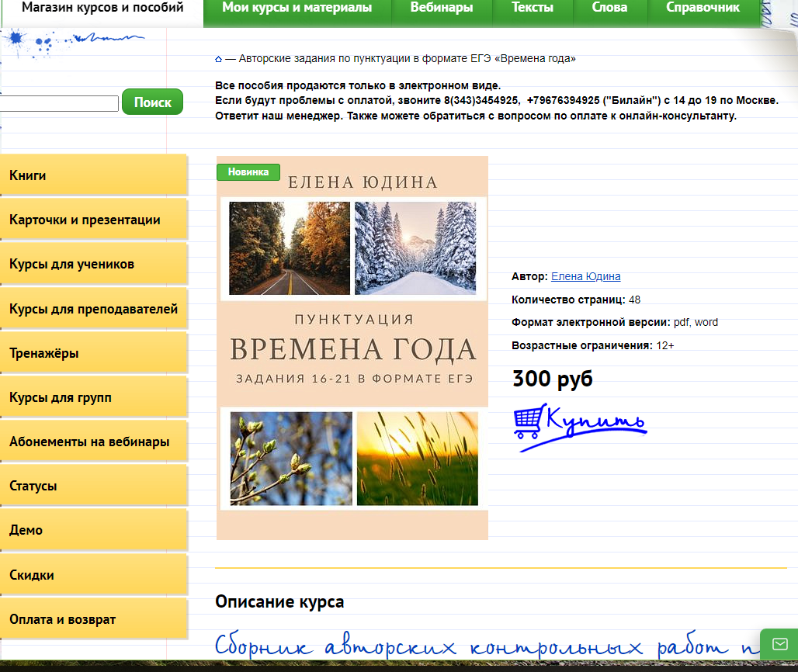
Task: Open Оплата и возврат menu item
Action: tap(94, 619)
